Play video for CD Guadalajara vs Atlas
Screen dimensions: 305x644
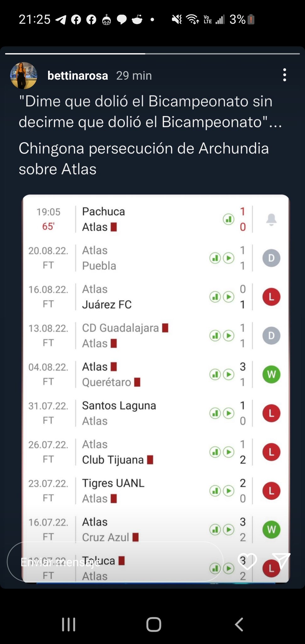[x=229, y=336]
